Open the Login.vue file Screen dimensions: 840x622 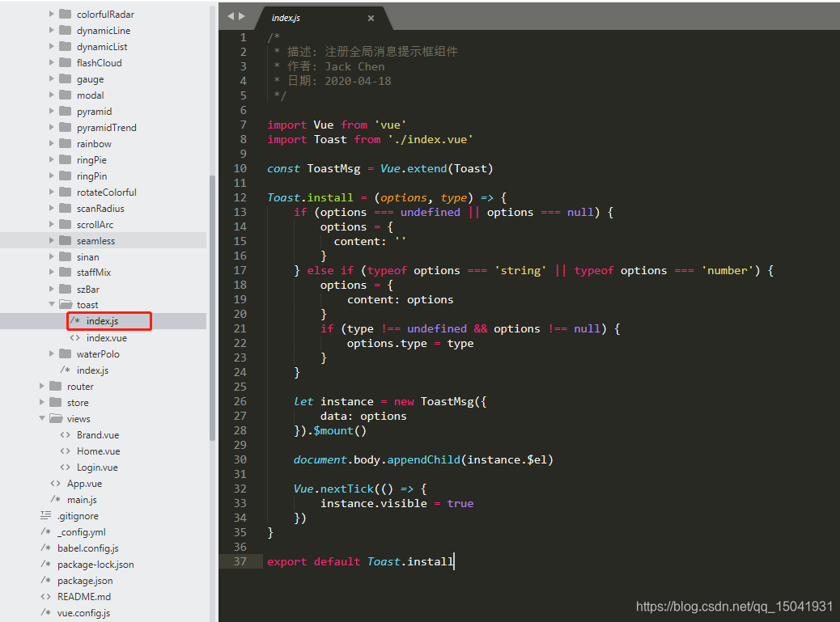(97, 467)
